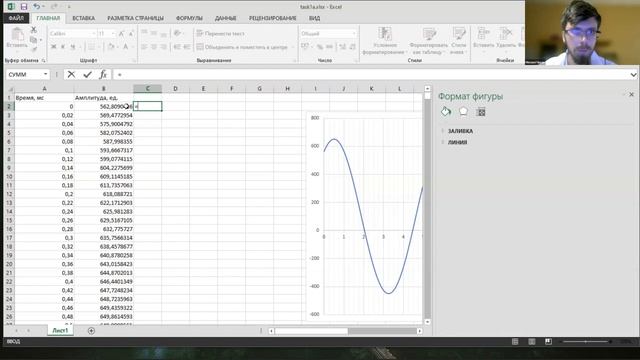
Task: Switch to the ВИД tab
Action: (x=314, y=18)
